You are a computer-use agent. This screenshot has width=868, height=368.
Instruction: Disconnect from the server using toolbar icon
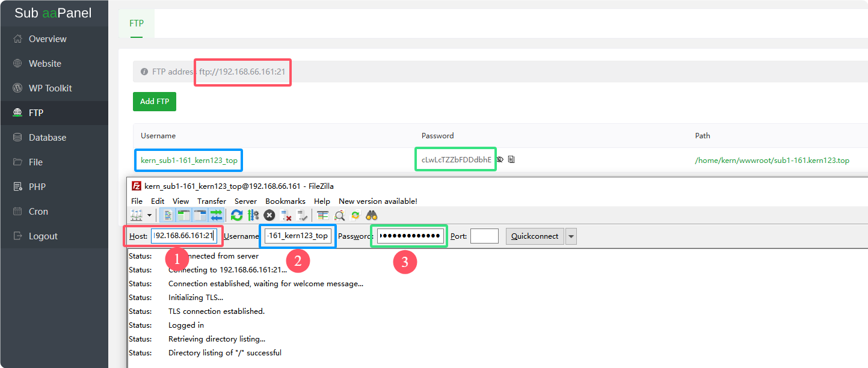point(286,215)
